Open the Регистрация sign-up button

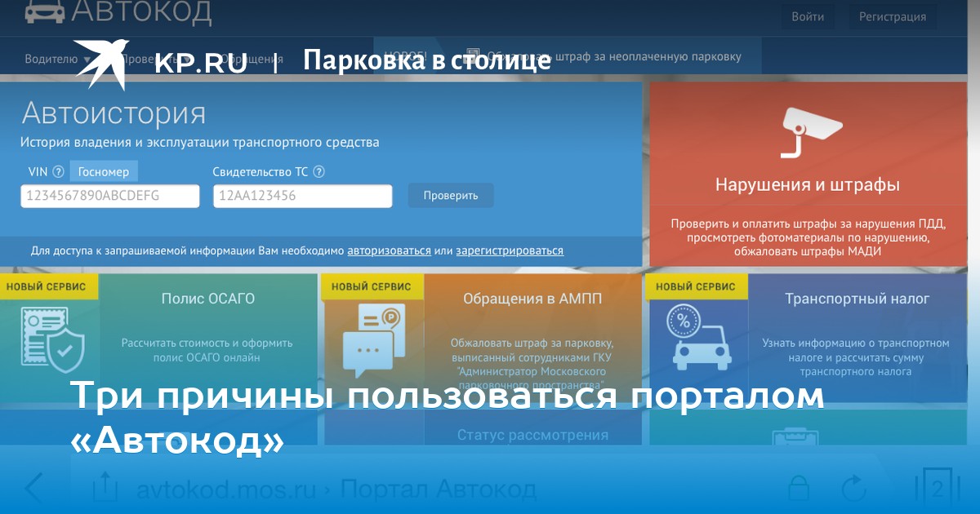tap(892, 16)
